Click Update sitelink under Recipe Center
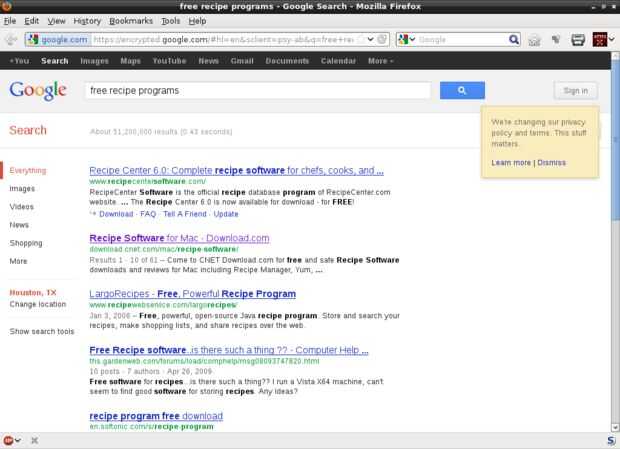The height and width of the screenshot is (449, 620). (226, 214)
